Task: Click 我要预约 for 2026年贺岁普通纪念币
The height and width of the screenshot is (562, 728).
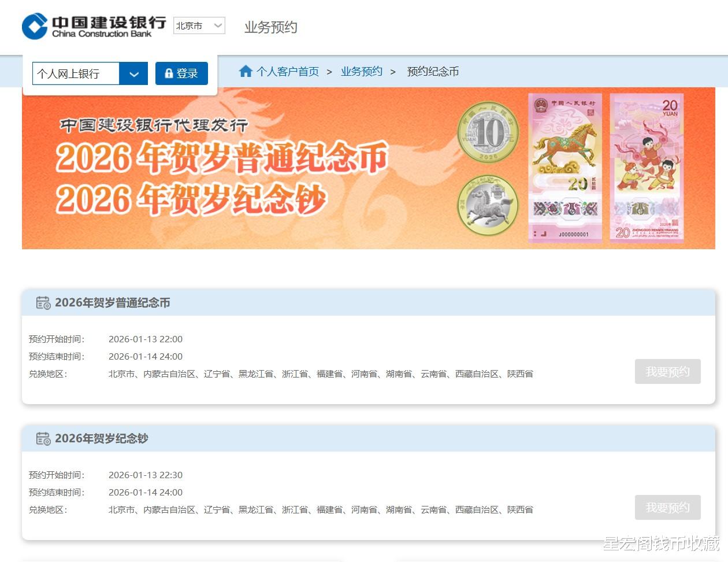Action: pyautogui.click(x=667, y=371)
